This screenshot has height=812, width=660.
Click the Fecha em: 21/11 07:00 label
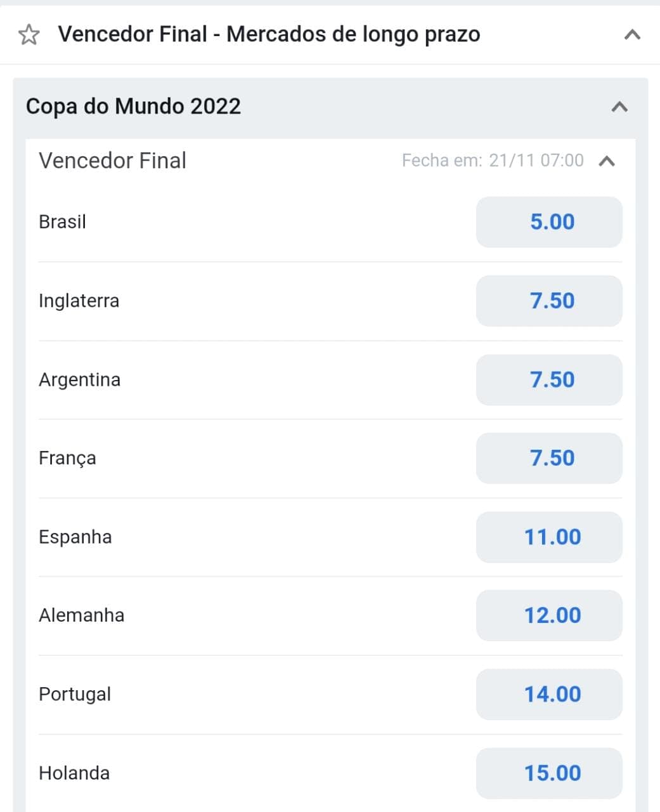point(493,160)
